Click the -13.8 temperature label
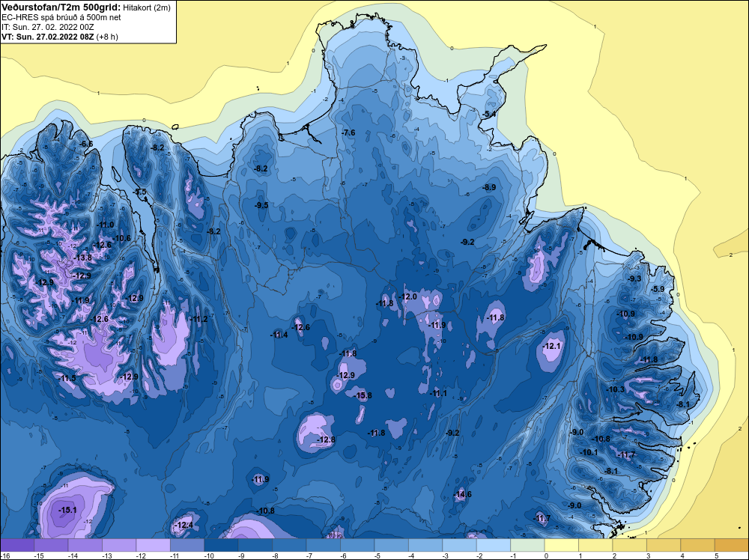This screenshot has height=560, width=749. click(82, 258)
